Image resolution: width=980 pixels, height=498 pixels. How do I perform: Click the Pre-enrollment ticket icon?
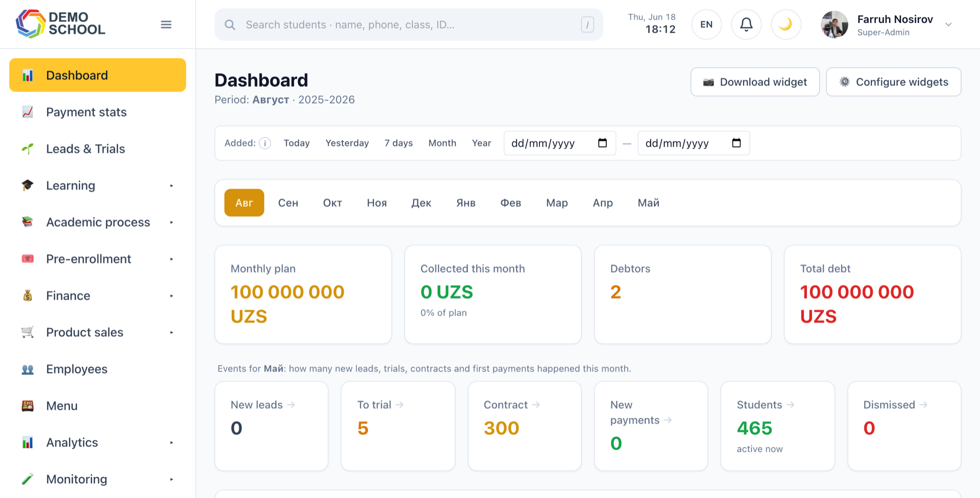28,259
